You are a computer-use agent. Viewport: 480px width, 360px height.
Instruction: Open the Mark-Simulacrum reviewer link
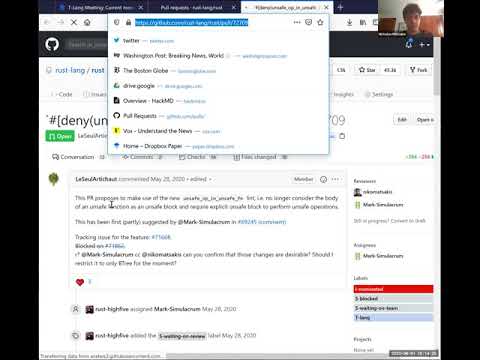tap(383, 205)
